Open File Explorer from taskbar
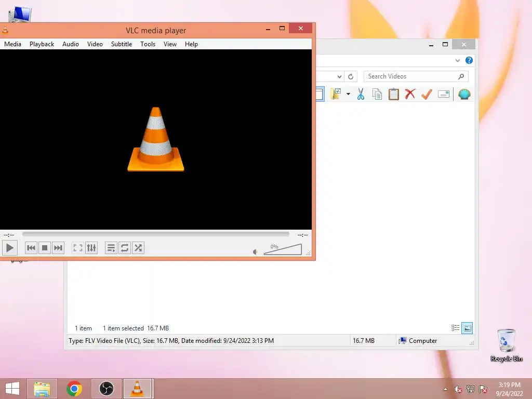 tap(42, 389)
